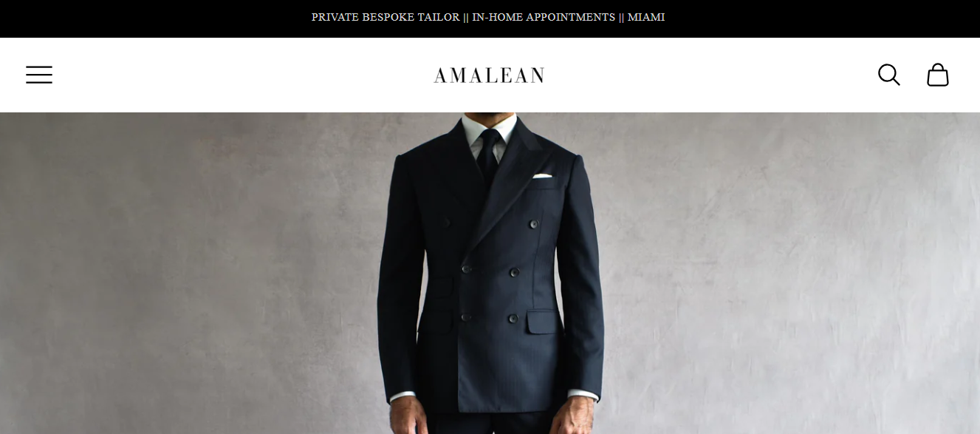
Task: Select the 'IN-HOME APPOINTMENTS' announcement text
Action: (x=544, y=17)
